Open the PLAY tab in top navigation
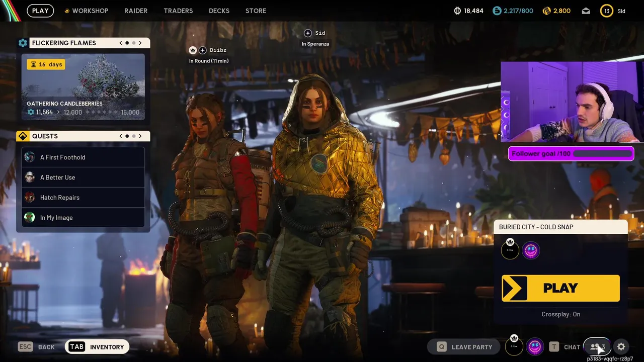The height and width of the screenshot is (362, 644). (40, 11)
